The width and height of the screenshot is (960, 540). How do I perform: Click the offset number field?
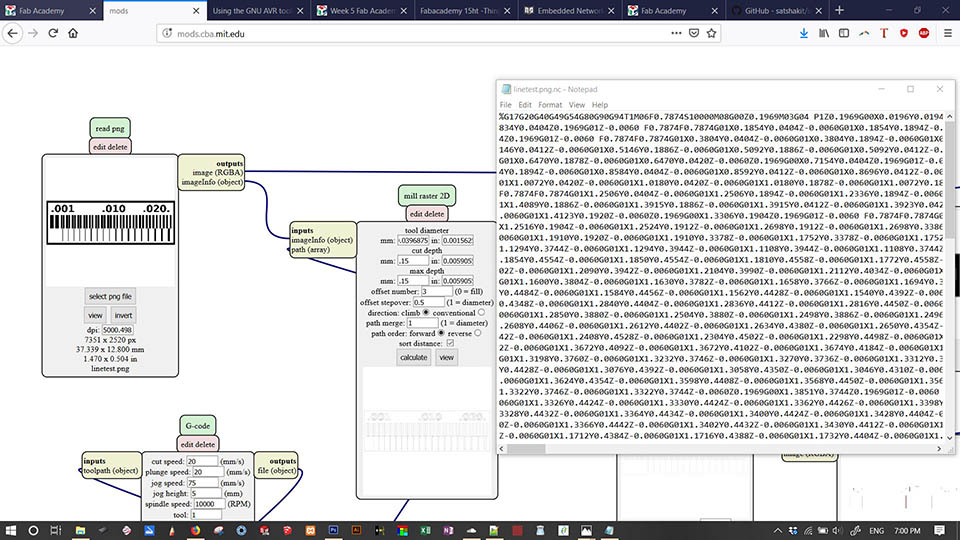[x=437, y=291]
